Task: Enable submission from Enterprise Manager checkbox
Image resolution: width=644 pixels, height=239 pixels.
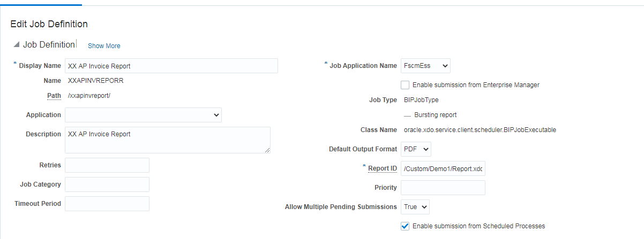Action: point(405,85)
